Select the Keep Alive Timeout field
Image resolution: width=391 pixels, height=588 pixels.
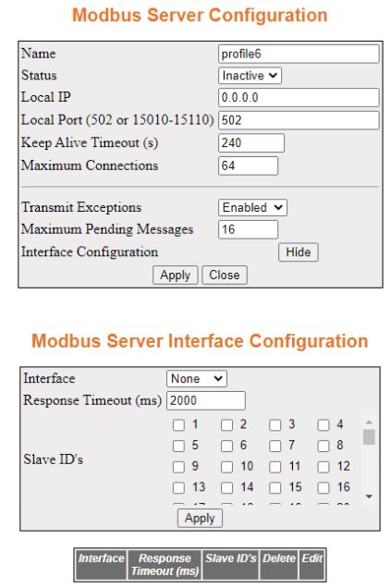pyautogui.click(x=251, y=143)
